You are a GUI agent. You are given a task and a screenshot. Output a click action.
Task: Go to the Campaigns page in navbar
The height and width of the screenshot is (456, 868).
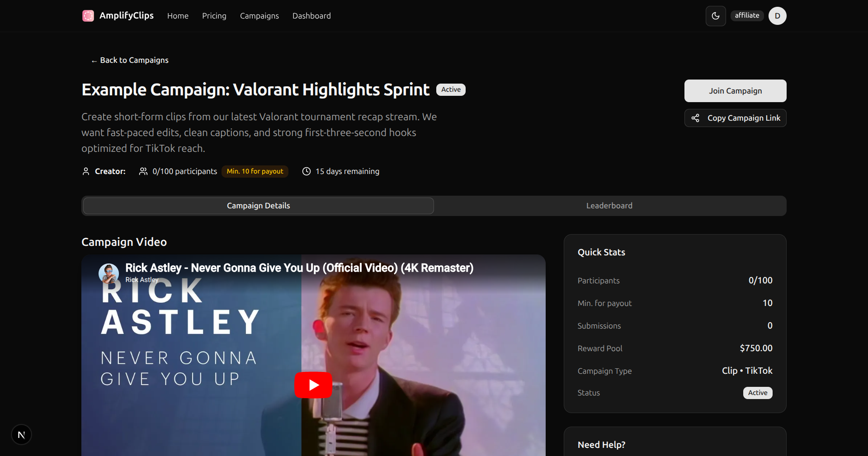point(259,16)
